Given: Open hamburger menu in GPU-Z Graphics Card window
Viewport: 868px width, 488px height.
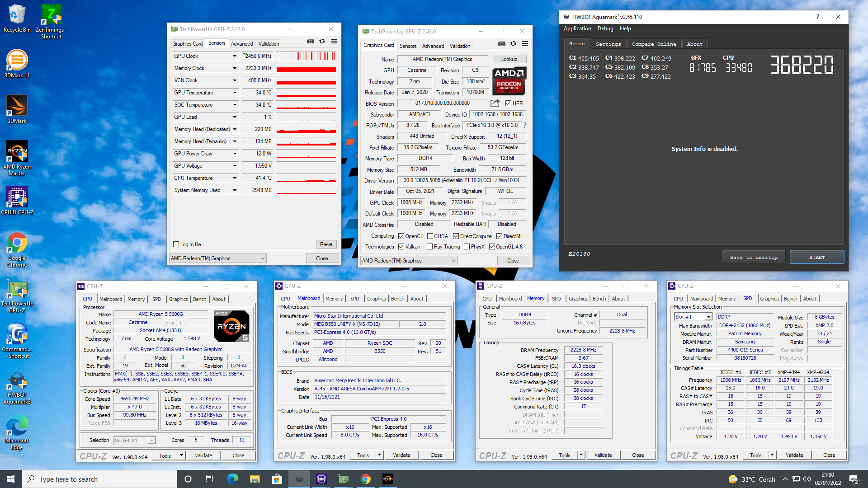Looking at the screenshot, I should click(525, 44).
